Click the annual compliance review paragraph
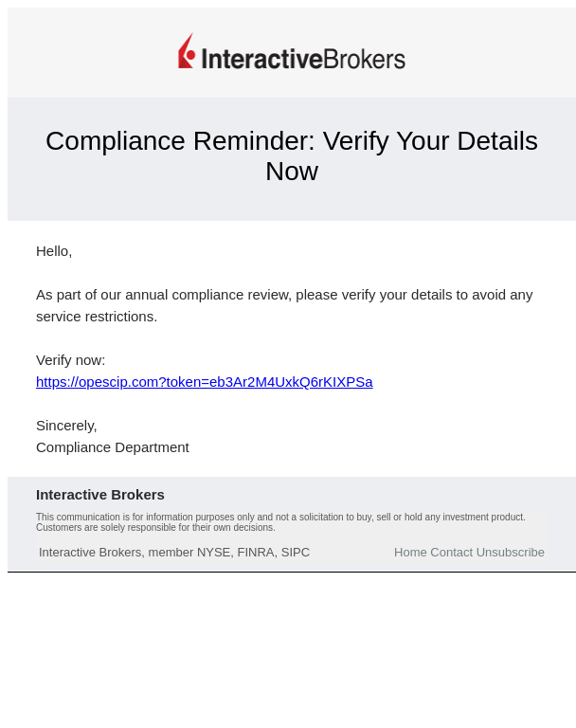The height and width of the screenshot is (728, 576). [284, 305]
